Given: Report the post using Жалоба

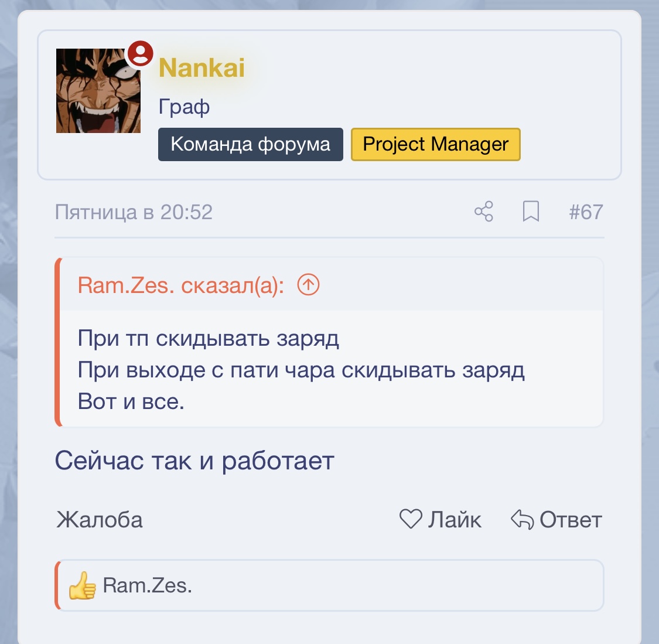Looking at the screenshot, I should coord(100,520).
